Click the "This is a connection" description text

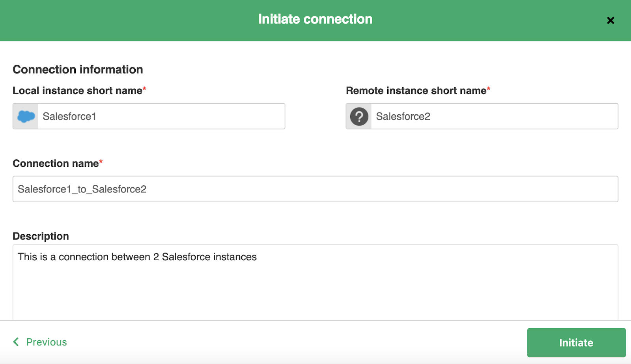pos(137,257)
